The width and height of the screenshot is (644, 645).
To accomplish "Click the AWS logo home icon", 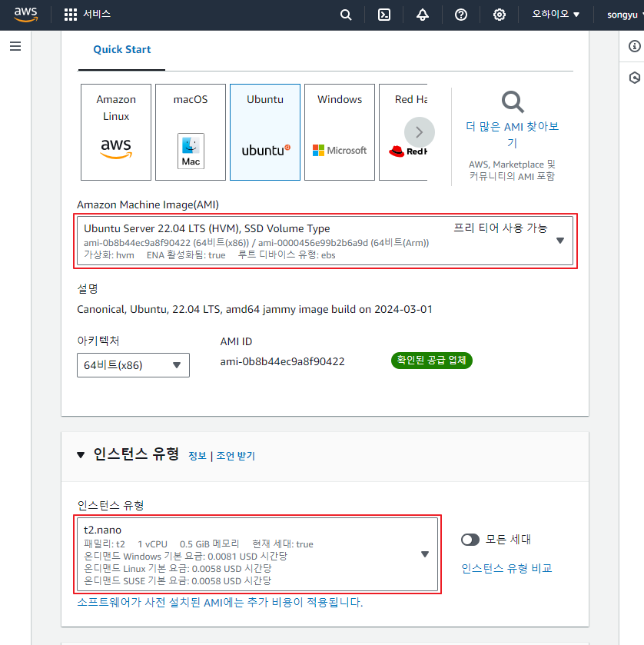I will [x=25, y=15].
